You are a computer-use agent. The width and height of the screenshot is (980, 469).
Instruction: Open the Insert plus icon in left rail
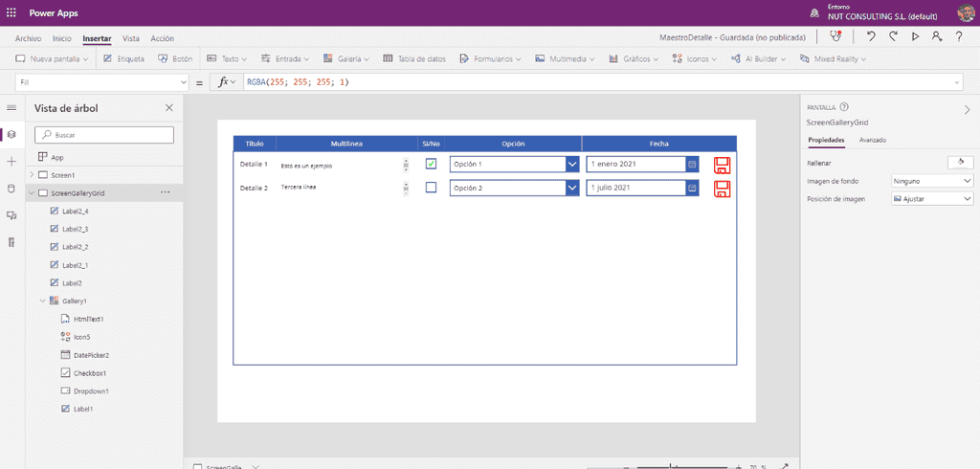click(x=11, y=162)
